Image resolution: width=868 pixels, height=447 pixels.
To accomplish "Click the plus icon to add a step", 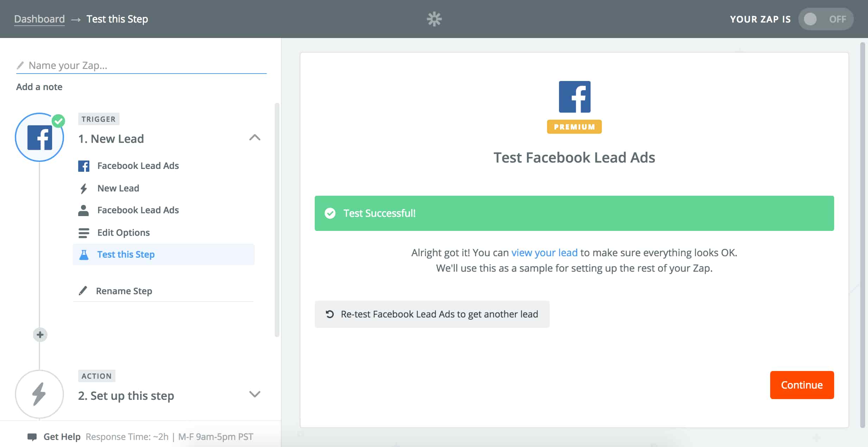I will (40, 334).
